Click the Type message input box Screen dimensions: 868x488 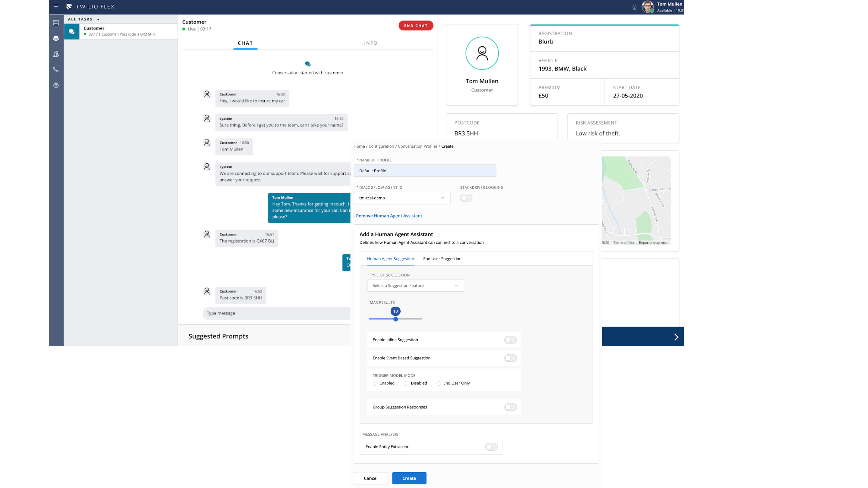click(x=276, y=313)
